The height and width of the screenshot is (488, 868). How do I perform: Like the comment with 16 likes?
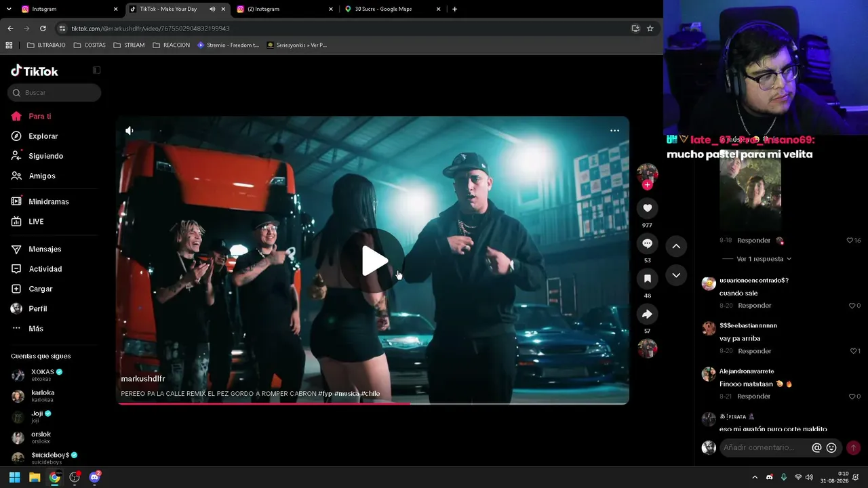click(850, 241)
